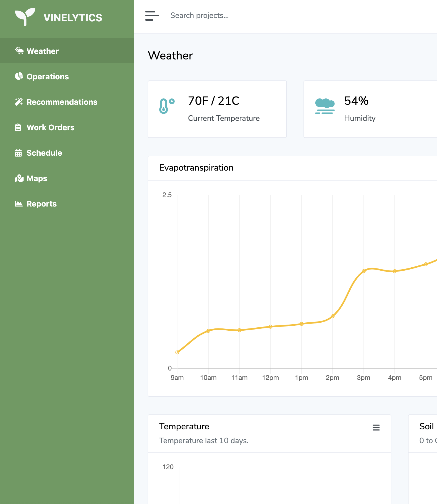Screen dimensions: 437x504
Task: Click the Weather page heading
Action: 170,56
